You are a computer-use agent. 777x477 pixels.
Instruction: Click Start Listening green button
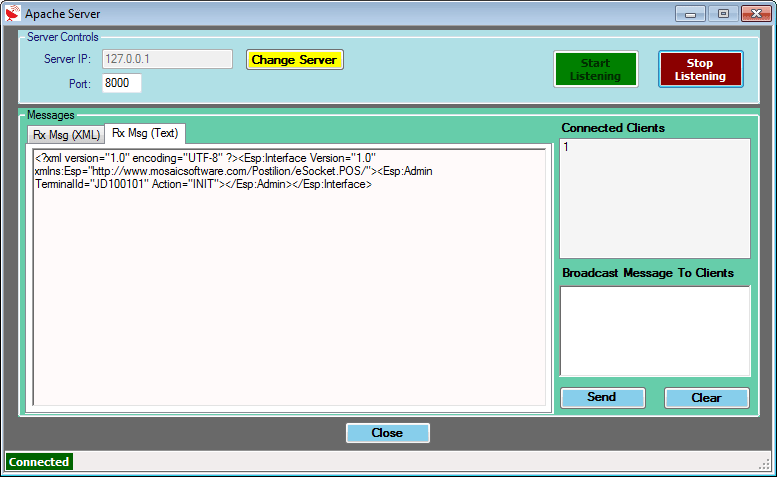(x=596, y=69)
